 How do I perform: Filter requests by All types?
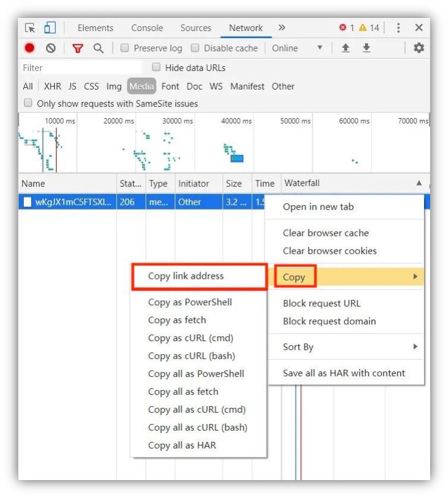(x=27, y=87)
